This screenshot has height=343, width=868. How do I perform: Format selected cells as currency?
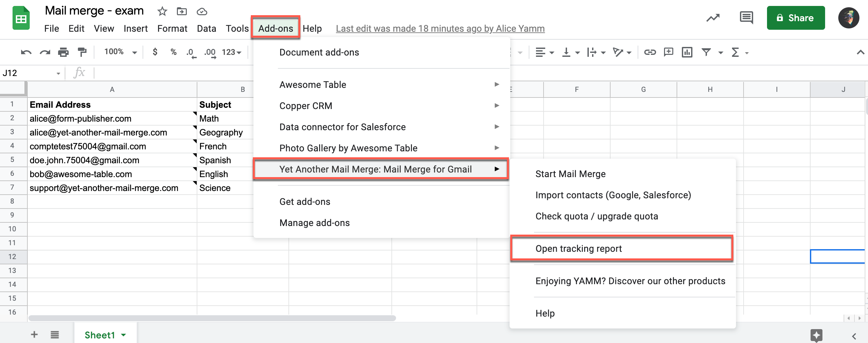155,52
